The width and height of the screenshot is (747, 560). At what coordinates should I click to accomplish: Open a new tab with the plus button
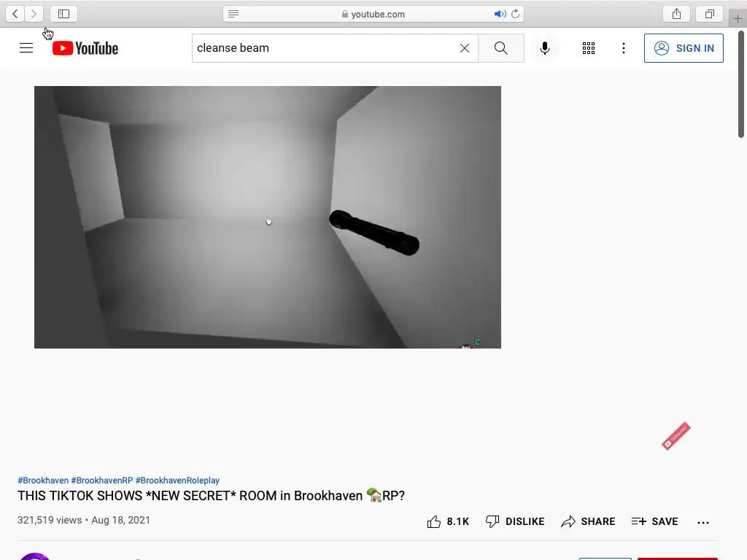[738, 18]
